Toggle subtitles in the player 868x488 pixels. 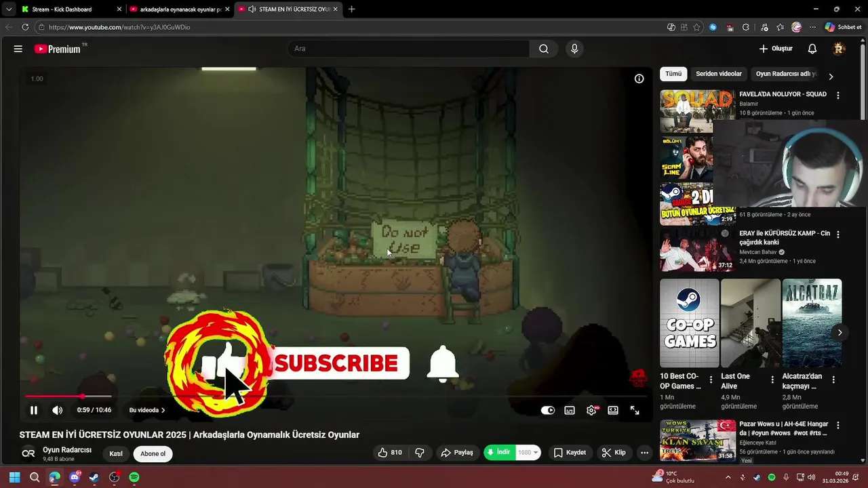pos(570,410)
